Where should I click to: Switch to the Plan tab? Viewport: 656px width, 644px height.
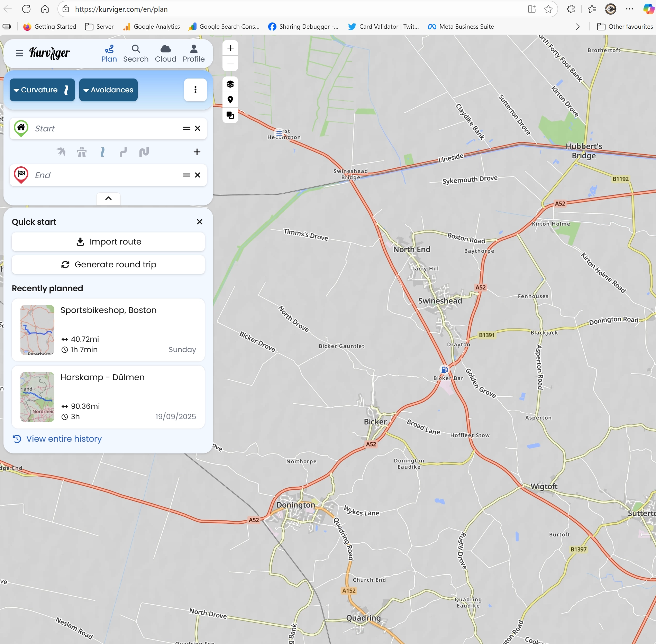[x=109, y=54]
